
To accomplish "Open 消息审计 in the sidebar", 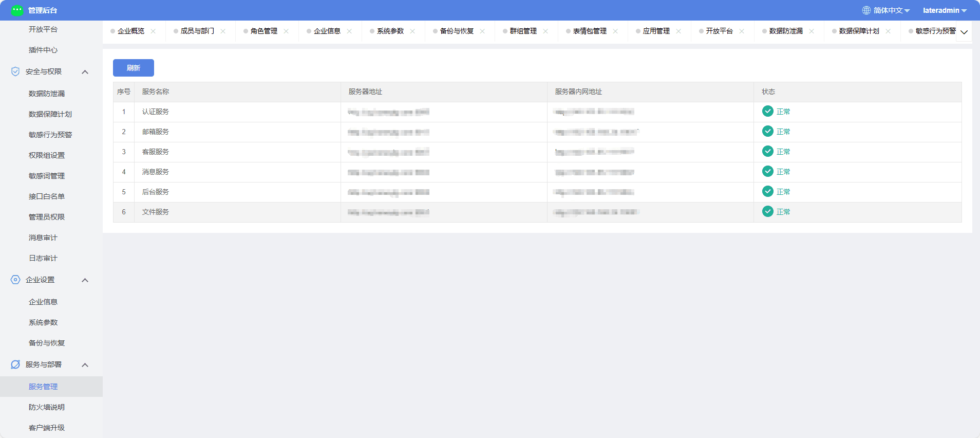I will 43,238.
